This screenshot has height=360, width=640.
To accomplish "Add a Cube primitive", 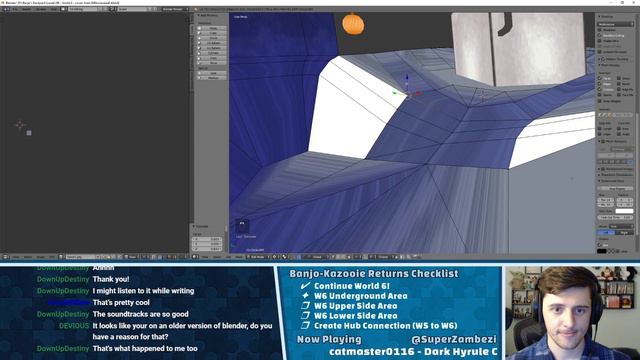I will pos(212,33).
